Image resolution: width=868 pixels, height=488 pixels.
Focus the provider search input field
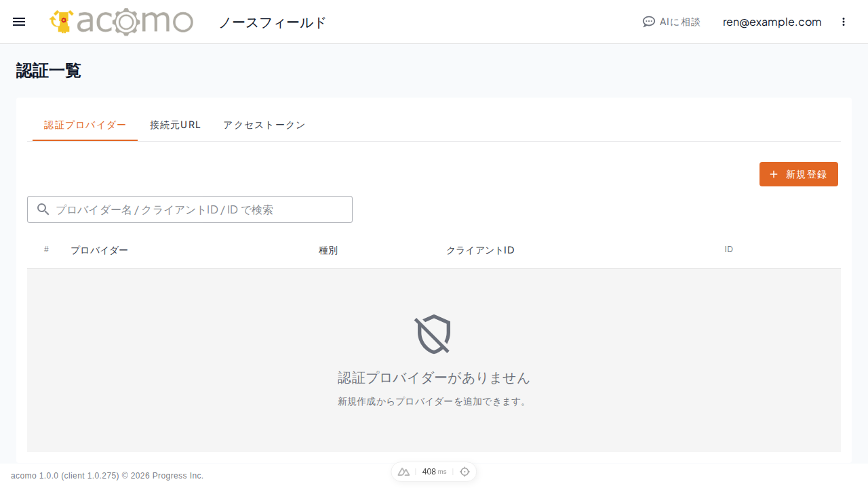point(190,209)
